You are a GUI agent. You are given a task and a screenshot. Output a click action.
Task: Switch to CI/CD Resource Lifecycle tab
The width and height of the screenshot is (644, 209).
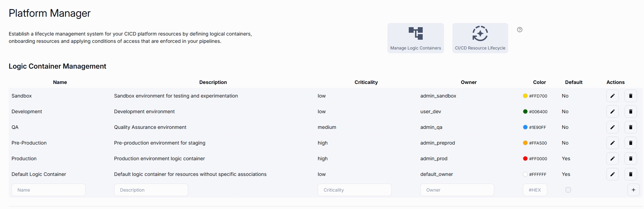(x=480, y=38)
